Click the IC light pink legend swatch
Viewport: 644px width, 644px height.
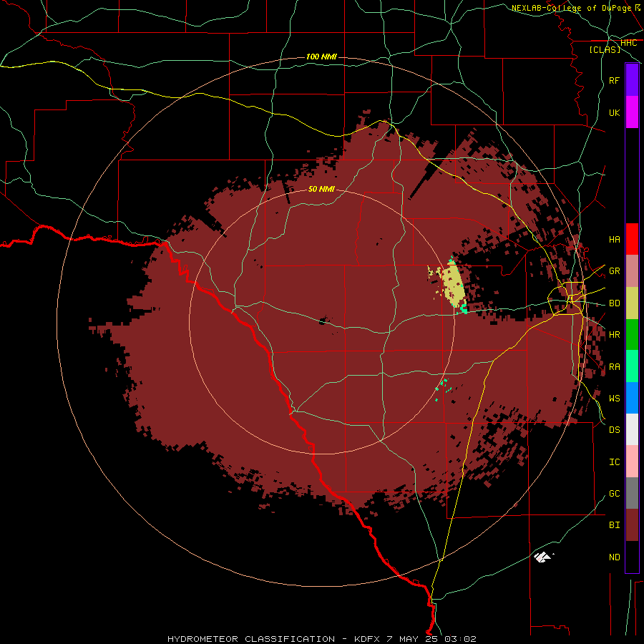click(632, 462)
